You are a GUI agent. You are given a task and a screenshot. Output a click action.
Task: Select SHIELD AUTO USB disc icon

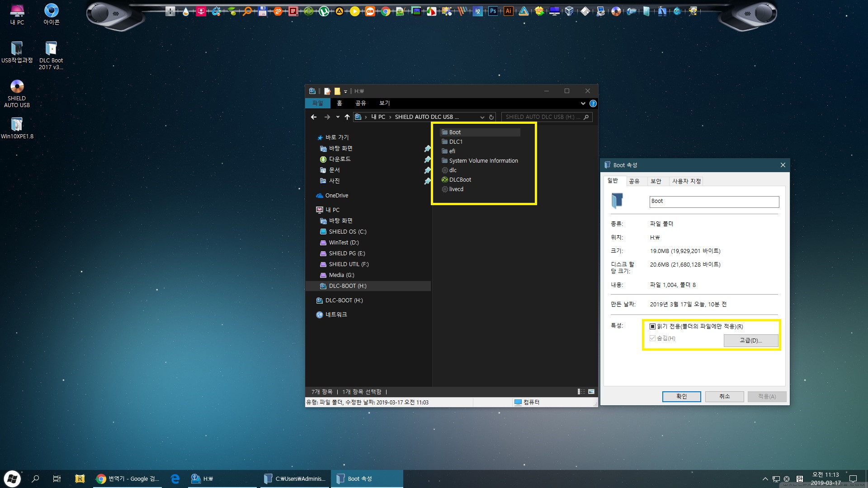coord(17,94)
